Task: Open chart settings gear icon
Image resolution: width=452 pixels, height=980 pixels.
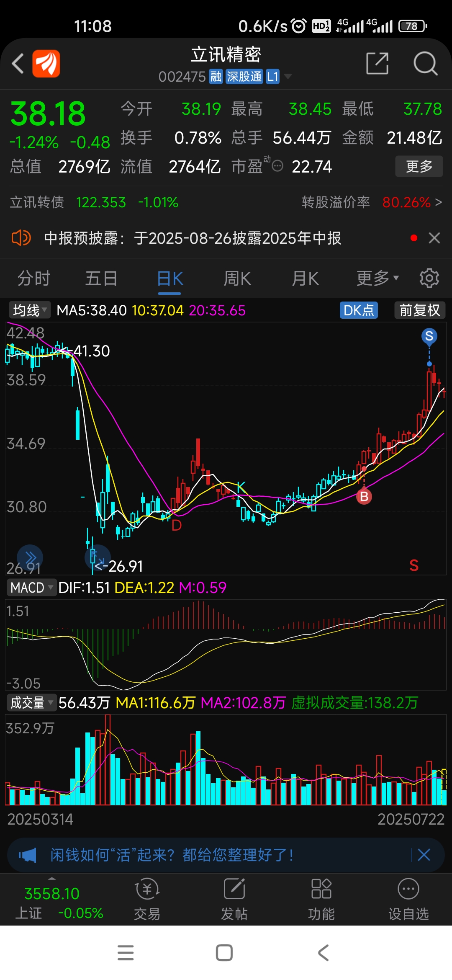Action: tap(429, 278)
